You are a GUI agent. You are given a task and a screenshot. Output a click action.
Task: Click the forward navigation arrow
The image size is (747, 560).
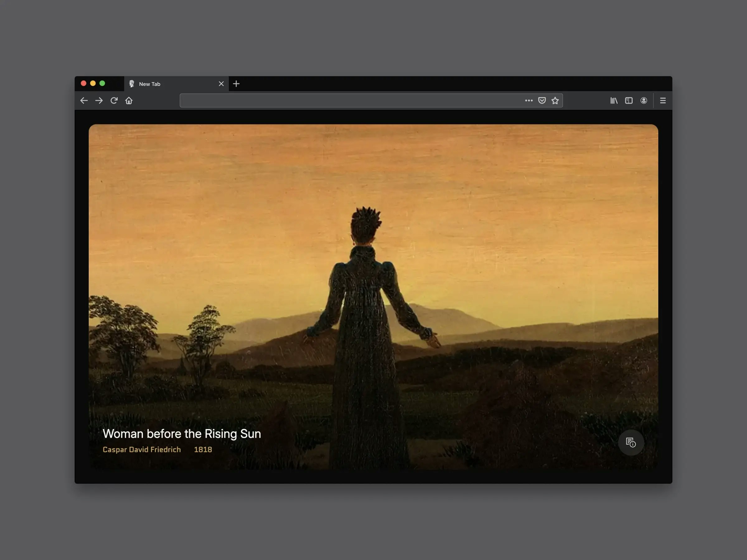tap(99, 100)
